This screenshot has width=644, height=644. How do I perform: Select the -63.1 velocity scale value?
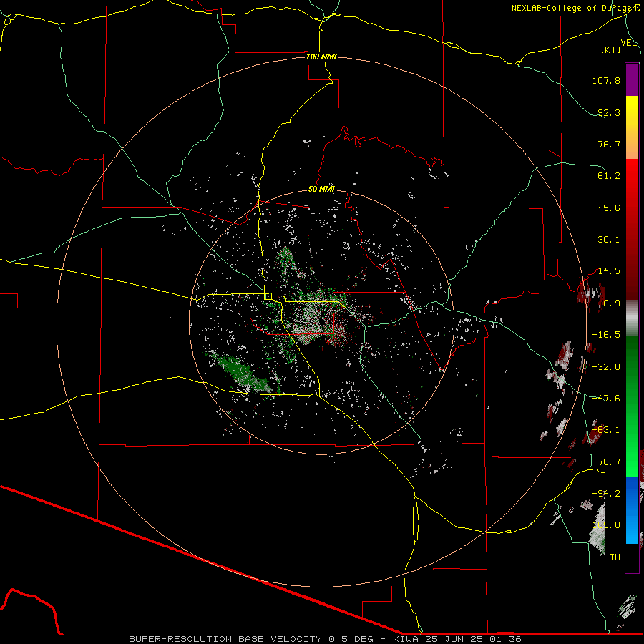pos(606,430)
